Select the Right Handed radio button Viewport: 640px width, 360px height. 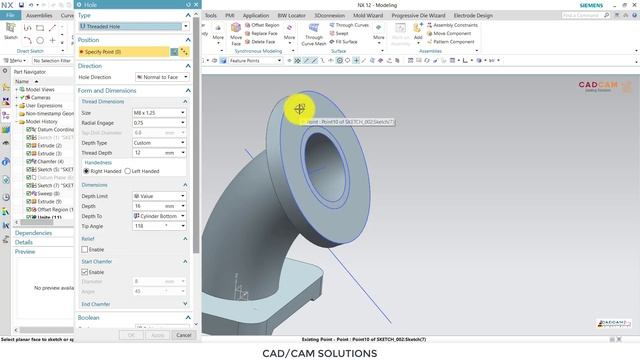coord(86,171)
